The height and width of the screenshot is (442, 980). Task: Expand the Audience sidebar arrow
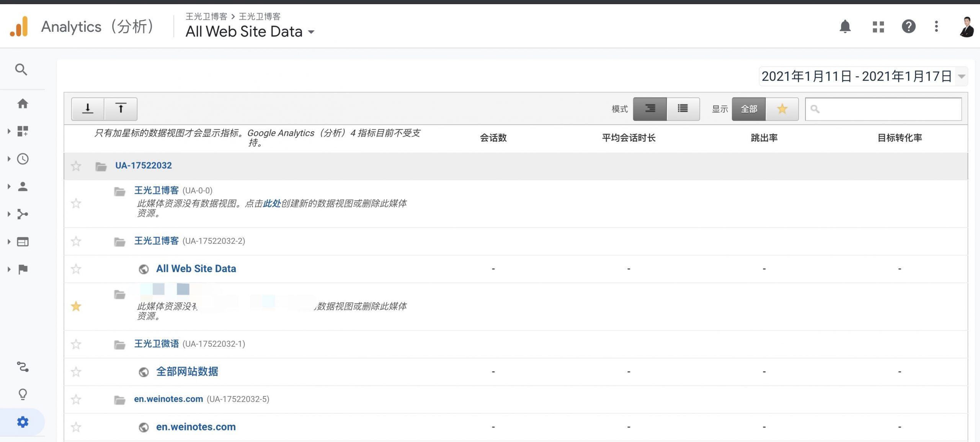[x=9, y=186]
